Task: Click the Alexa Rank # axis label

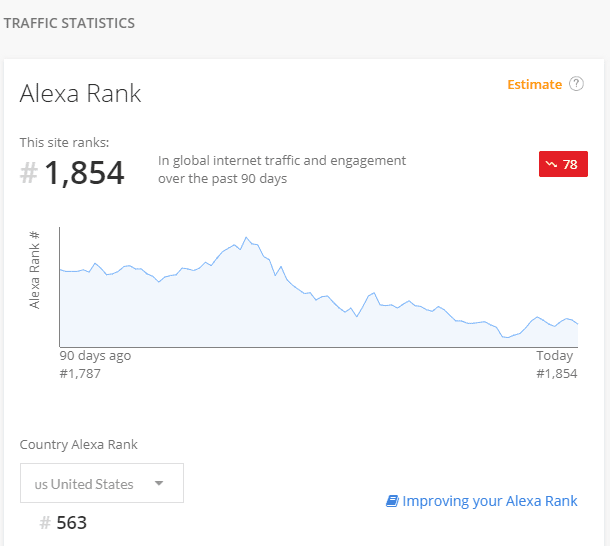Action: (35, 270)
